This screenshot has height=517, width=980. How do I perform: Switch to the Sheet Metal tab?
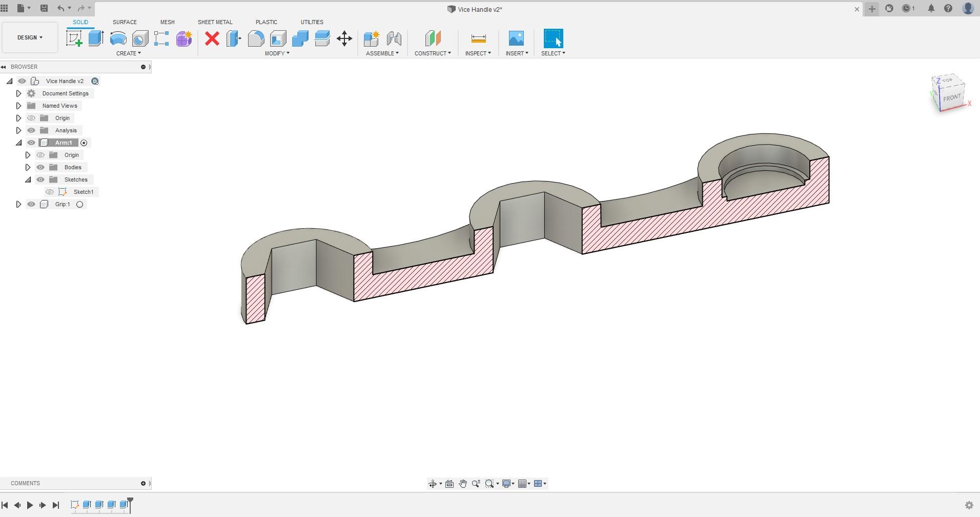click(215, 22)
